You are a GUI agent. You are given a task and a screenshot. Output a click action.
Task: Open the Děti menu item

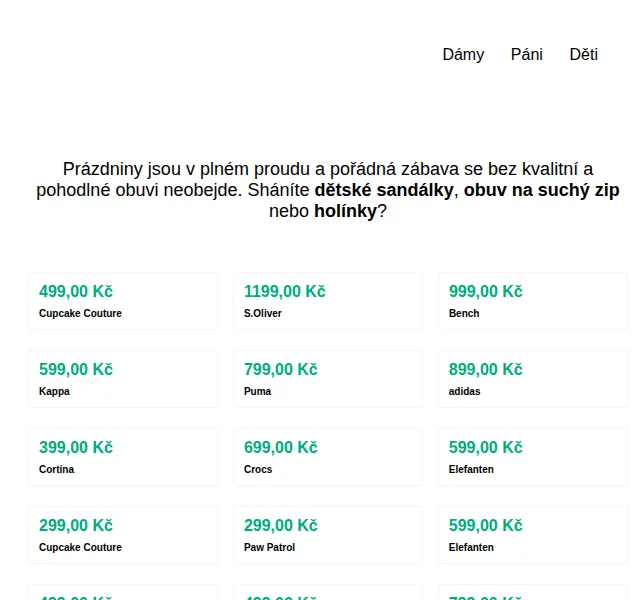584,55
